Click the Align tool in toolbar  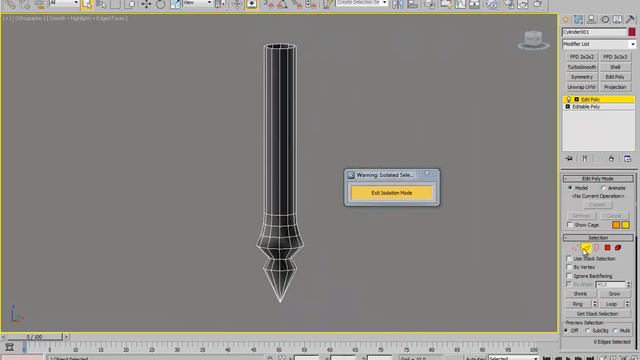412,4
